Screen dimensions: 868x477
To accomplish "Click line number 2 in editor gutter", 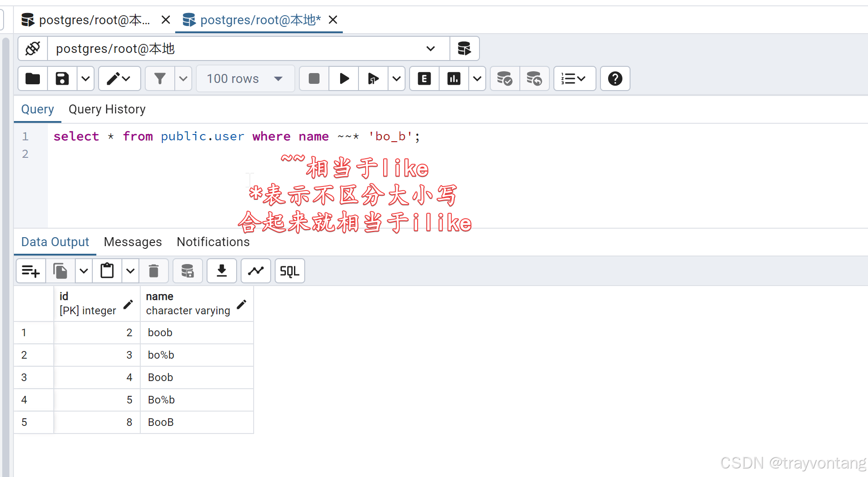I will click(26, 154).
